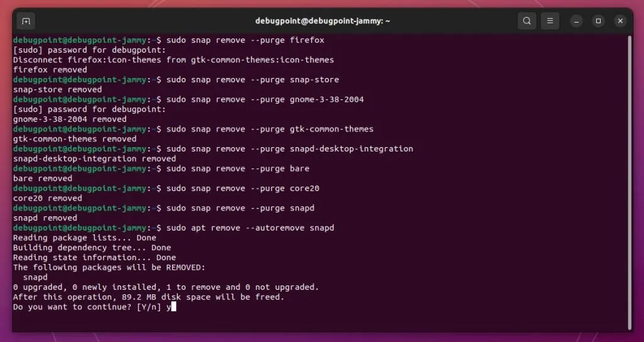Open the hamburger menu
The height and width of the screenshot is (342, 644).
pyautogui.click(x=550, y=21)
